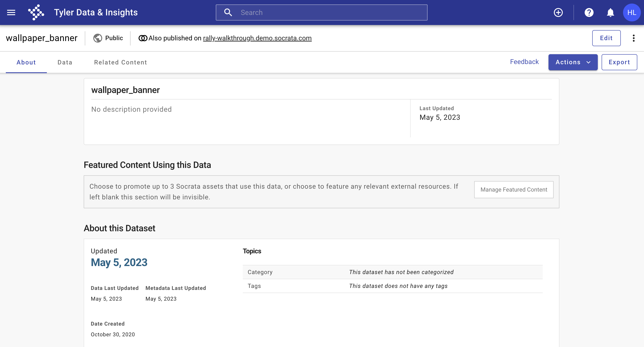Click 'No description provided' text
Screen dimensions: 644x347
tap(131, 109)
